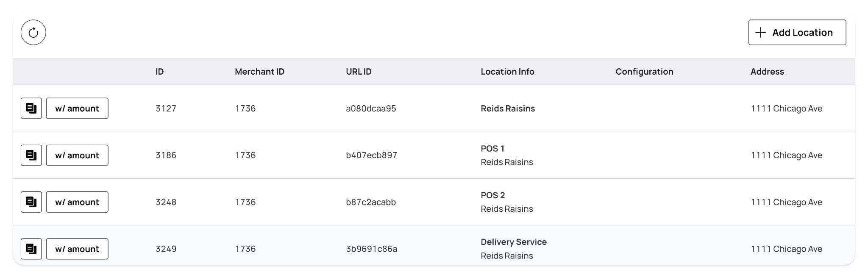The height and width of the screenshot is (278, 868).
Task: Click the URL ID column header
Action: [359, 72]
